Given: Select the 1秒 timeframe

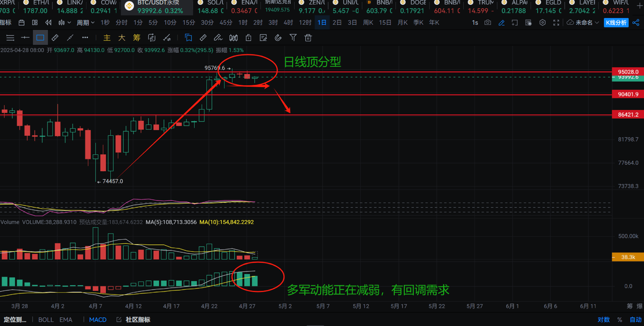Looking at the screenshot, I should (105, 23).
